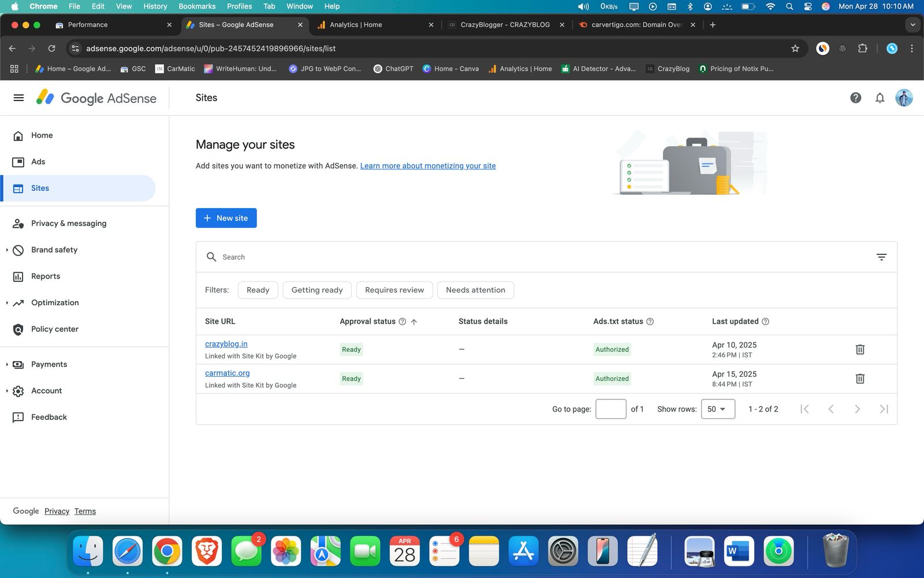Reload the page in Chrome
This screenshot has width=924, height=578.
click(51, 49)
